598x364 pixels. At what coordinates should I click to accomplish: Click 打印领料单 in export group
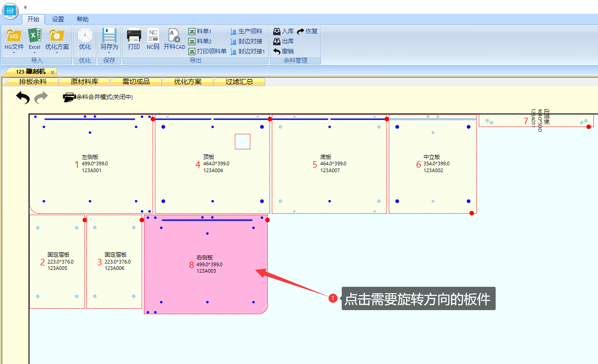tap(208, 51)
